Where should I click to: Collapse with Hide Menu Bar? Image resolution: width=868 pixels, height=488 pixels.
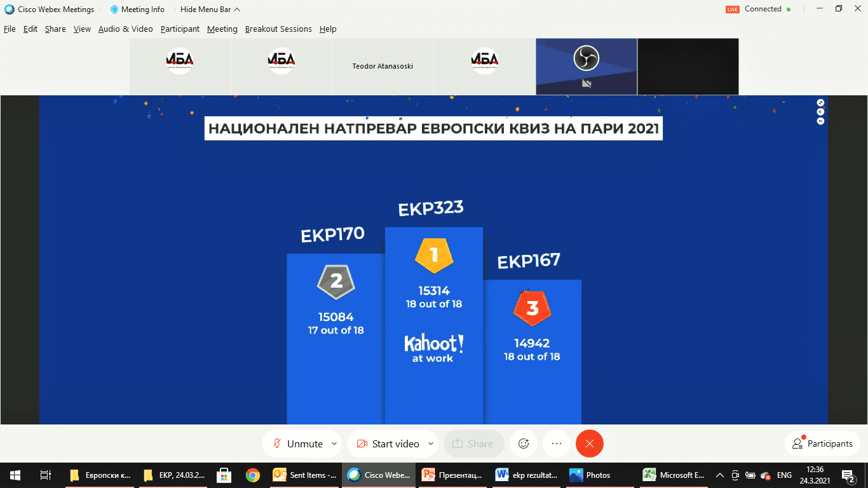point(210,10)
